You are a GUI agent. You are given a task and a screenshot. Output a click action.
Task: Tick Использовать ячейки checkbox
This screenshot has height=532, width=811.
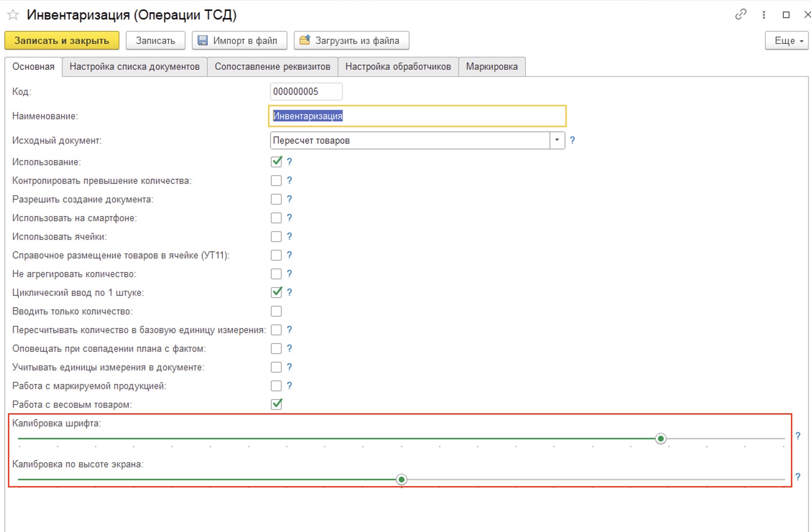click(276, 237)
